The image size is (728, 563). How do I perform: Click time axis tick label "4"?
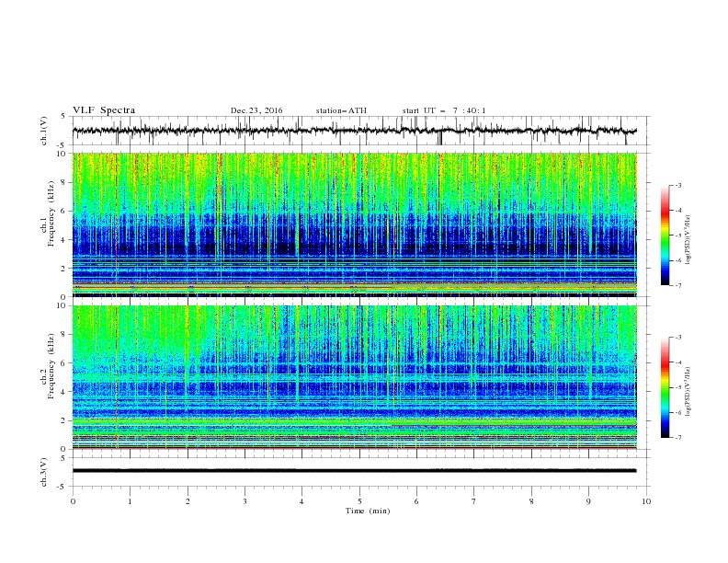301,501
